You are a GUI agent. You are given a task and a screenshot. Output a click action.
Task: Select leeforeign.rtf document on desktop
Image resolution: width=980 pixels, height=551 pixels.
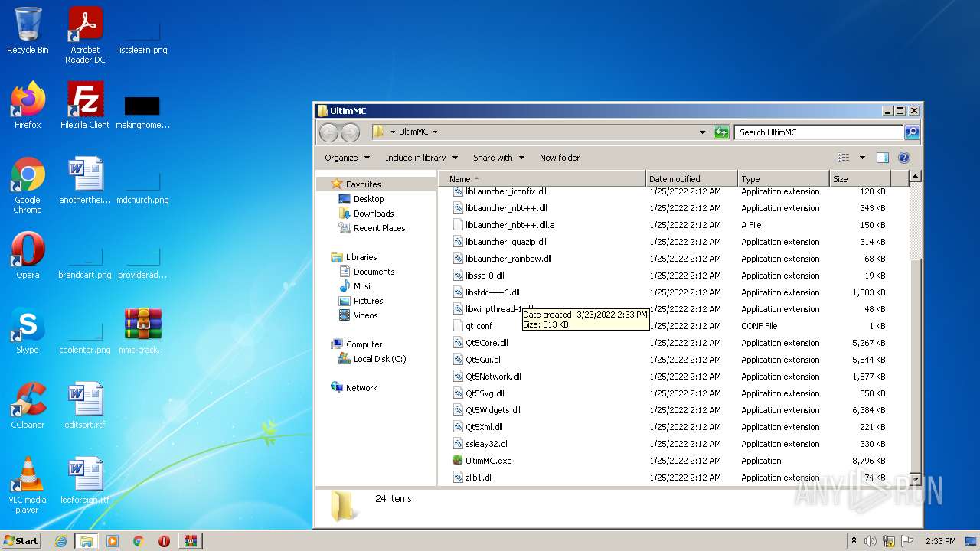(85, 481)
